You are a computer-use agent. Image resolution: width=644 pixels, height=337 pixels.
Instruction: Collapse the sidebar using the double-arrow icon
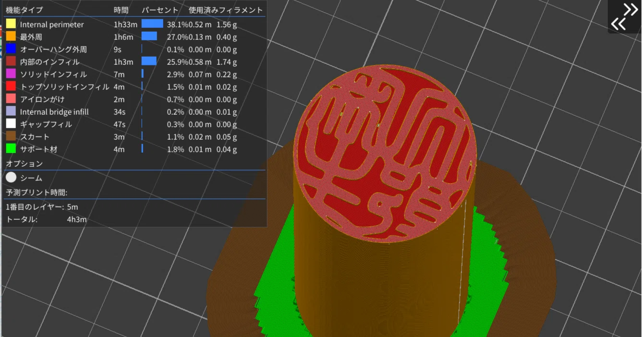pos(624,16)
